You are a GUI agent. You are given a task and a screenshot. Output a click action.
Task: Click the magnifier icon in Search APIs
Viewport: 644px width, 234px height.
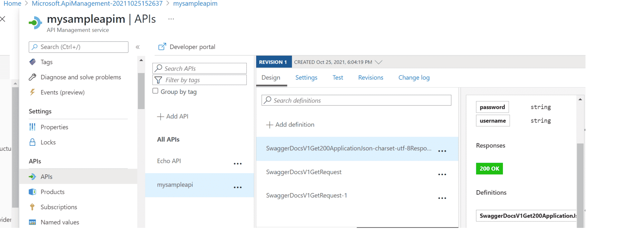click(159, 68)
